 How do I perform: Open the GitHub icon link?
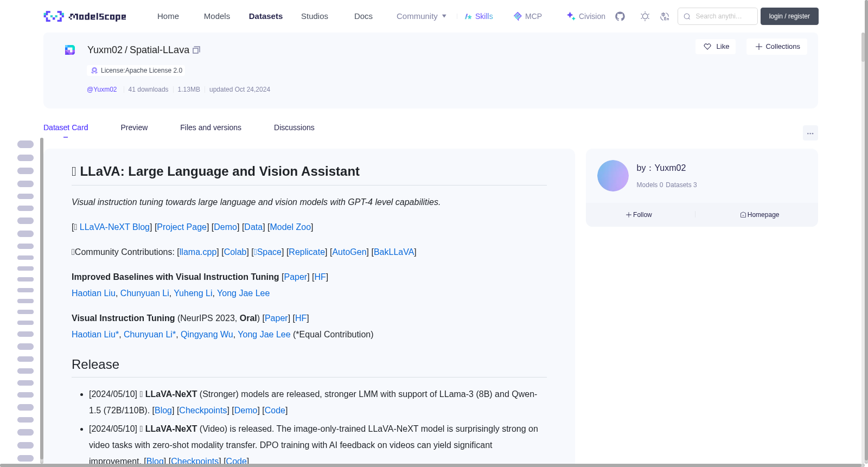coord(620,16)
